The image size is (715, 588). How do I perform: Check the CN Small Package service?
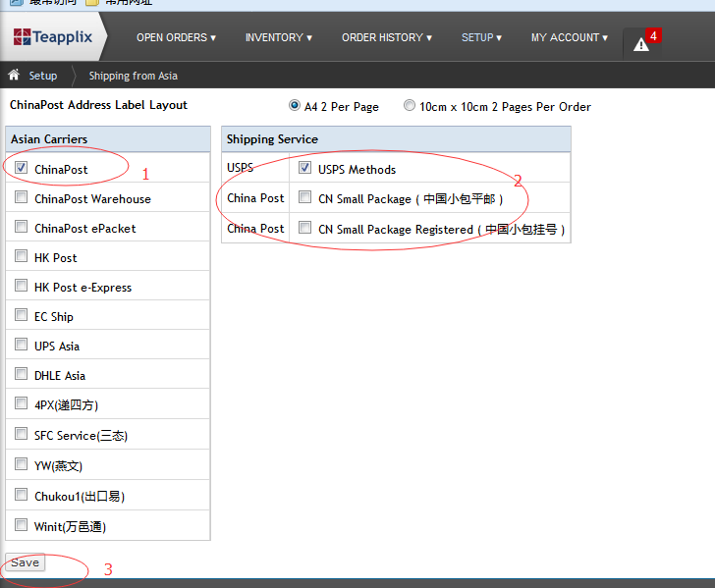(x=305, y=197)
